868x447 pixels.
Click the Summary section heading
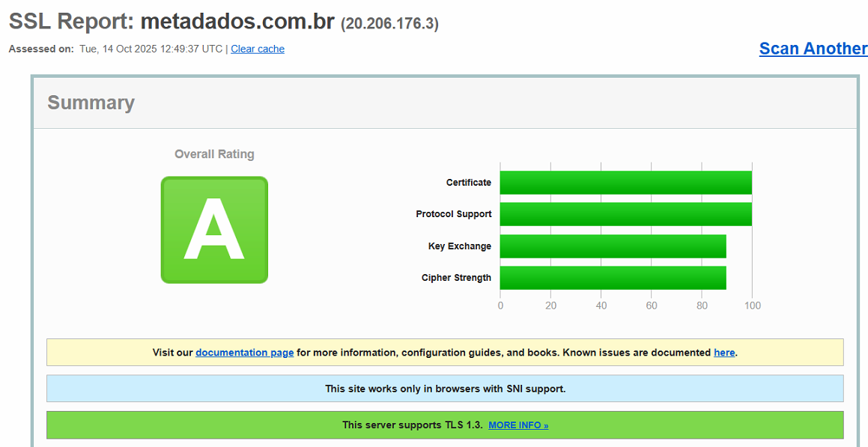pos(91,103)
